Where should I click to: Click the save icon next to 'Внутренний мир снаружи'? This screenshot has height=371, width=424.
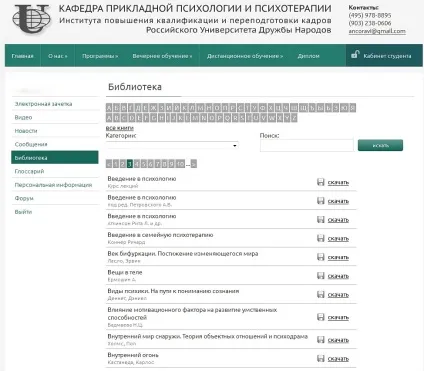321,340
